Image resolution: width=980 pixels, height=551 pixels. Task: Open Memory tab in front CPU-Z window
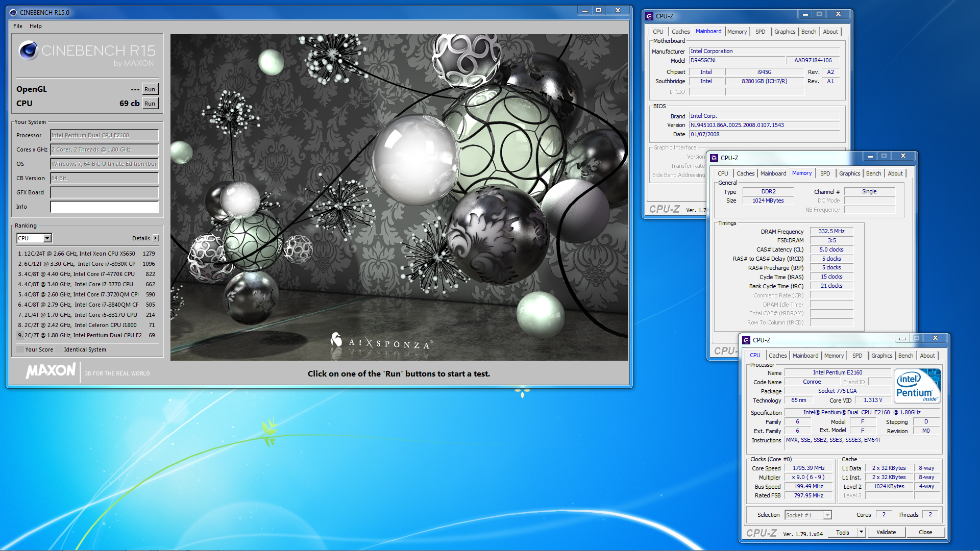coord(834,356)
